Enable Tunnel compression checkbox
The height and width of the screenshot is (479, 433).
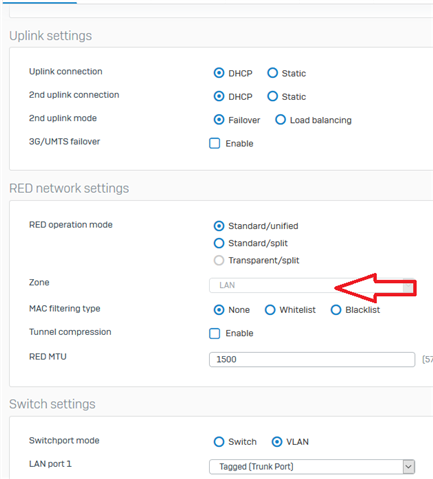[215, 333]
